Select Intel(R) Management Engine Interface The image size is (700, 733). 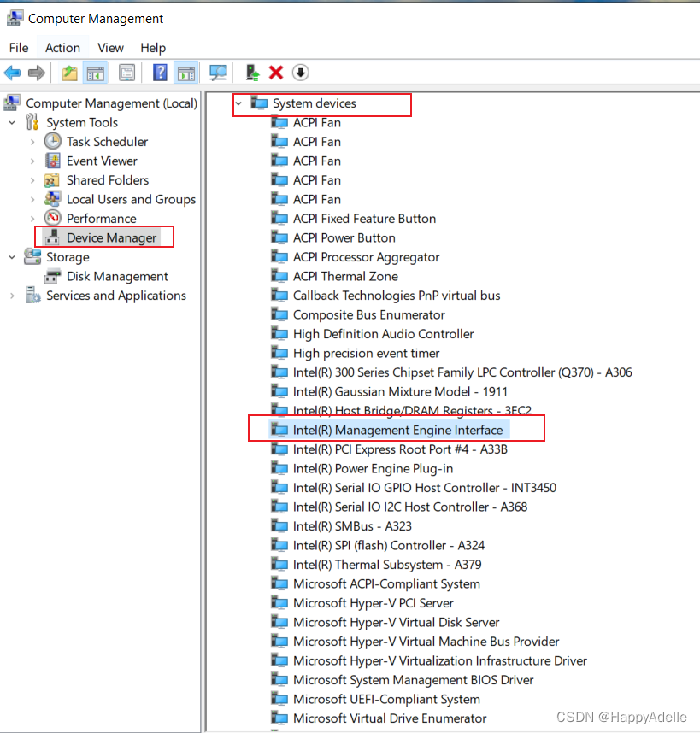point(398,430)
